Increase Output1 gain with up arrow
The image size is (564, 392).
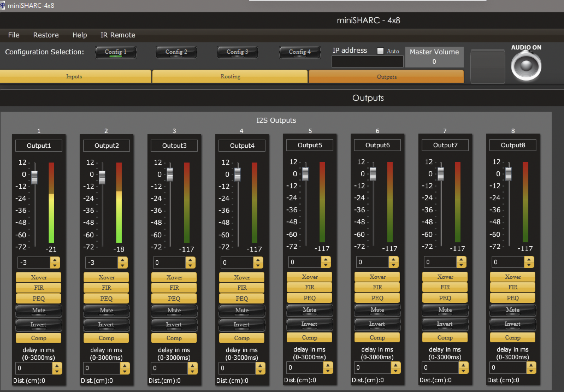55,260
